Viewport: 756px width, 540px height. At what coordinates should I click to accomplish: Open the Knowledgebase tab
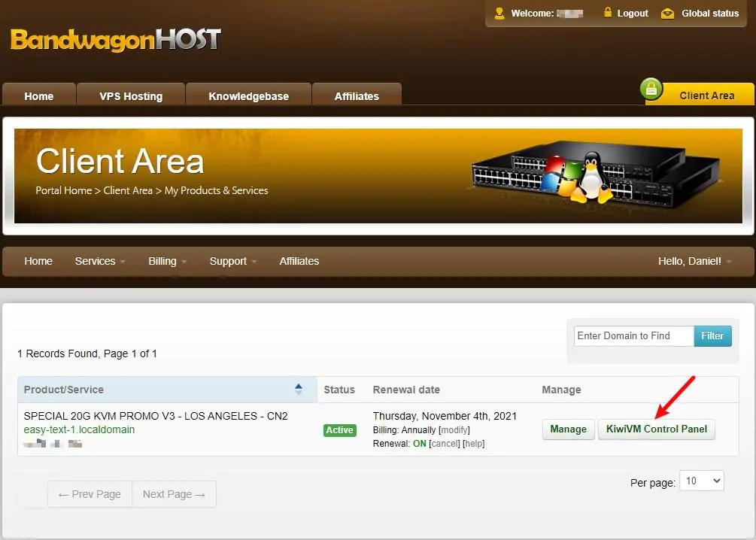[x=248, y=96]
